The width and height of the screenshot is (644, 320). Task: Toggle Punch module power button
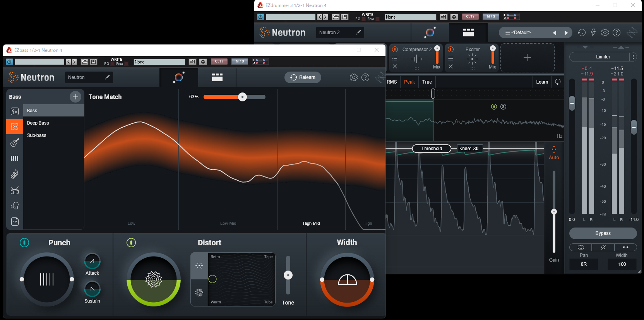click(x=24, y=243)
